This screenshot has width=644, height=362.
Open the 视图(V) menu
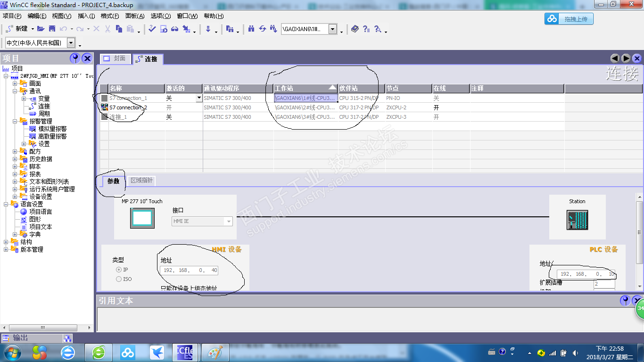(62, 16)
